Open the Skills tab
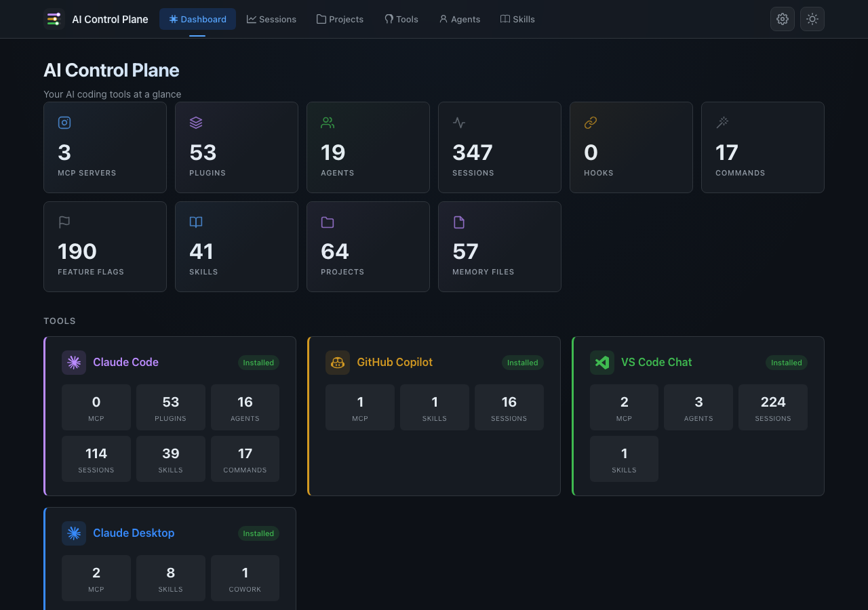The height and width of the screenshot is (610, 868). click(x=517, y=19)
